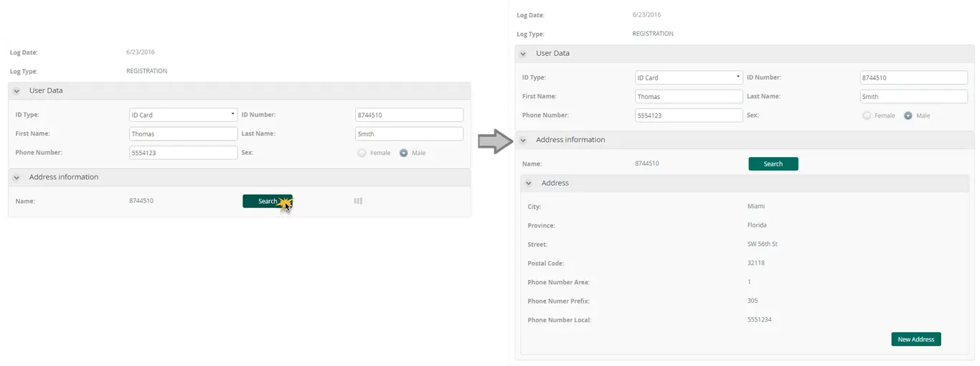
Task: Open ID Type dropdown in left form
Action: [183, 115]
